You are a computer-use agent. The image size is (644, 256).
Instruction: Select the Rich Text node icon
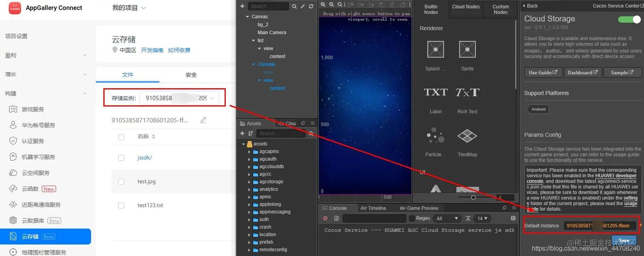(467, 92)
